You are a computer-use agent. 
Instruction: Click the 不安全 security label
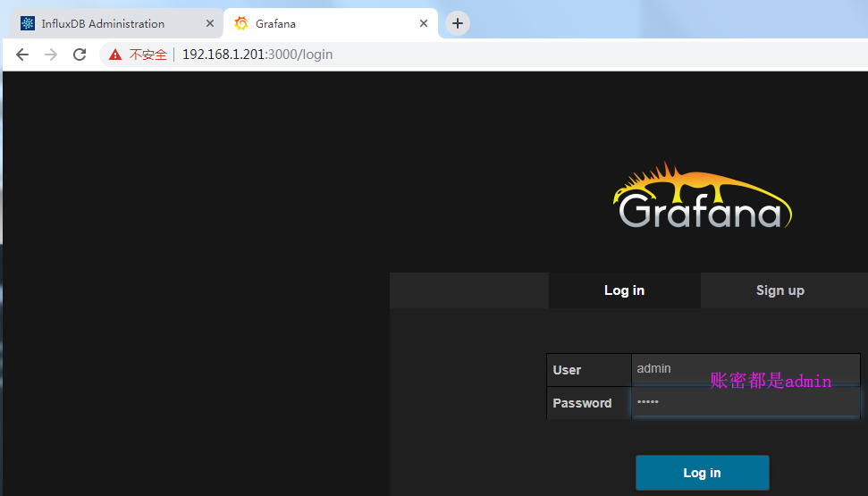click(x=147, y=55)
